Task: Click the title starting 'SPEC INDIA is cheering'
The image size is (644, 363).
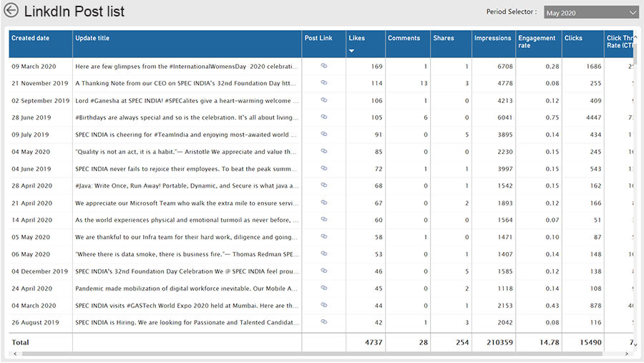Action: pos(185,135)
